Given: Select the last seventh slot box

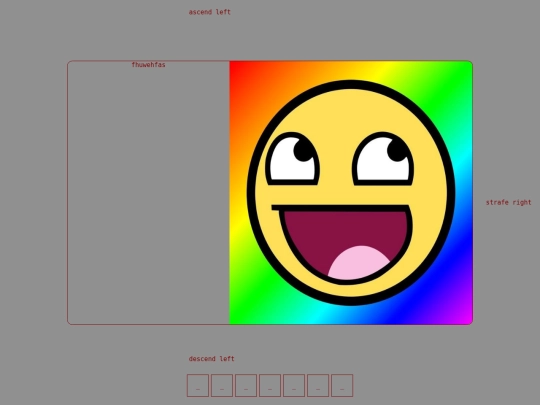Looking at the screenshot, I should (342, 385).
